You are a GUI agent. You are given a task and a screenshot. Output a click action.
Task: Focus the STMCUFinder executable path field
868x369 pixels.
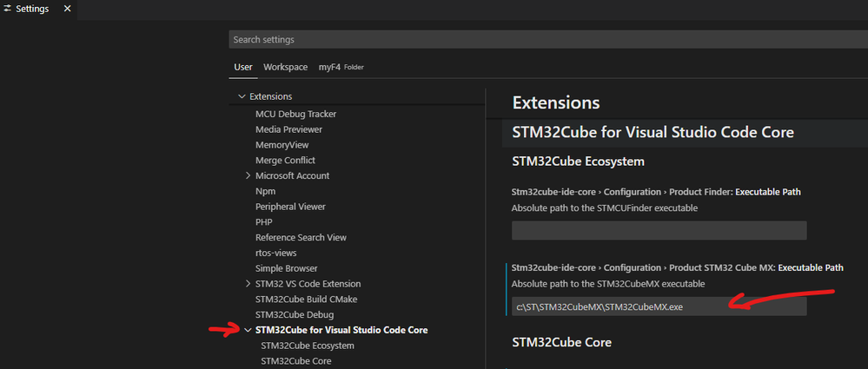[x=659, y=230]
